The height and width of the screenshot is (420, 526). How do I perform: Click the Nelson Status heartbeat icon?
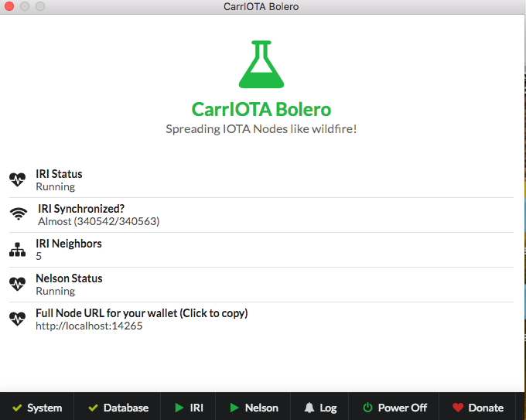tap(18, 284)
